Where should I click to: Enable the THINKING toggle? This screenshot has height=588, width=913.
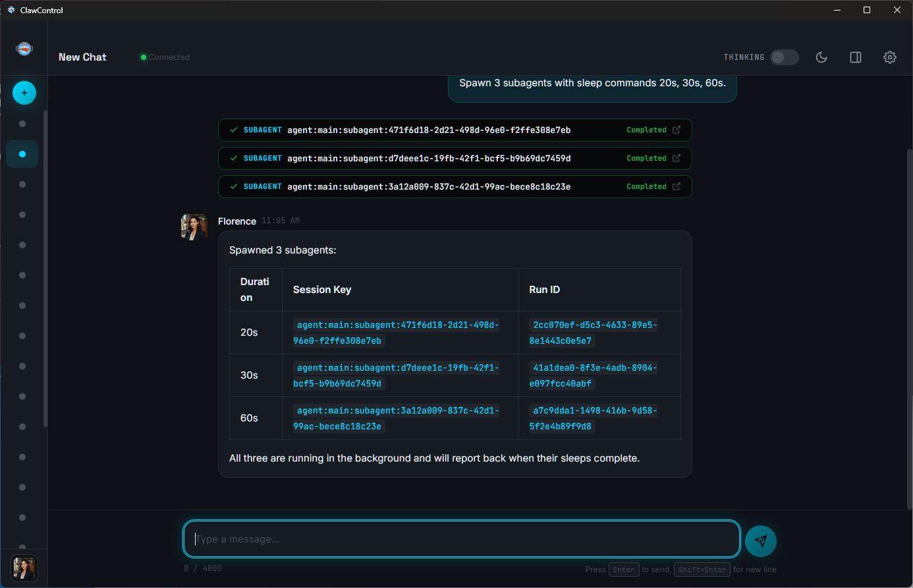(x=784, y=57)
